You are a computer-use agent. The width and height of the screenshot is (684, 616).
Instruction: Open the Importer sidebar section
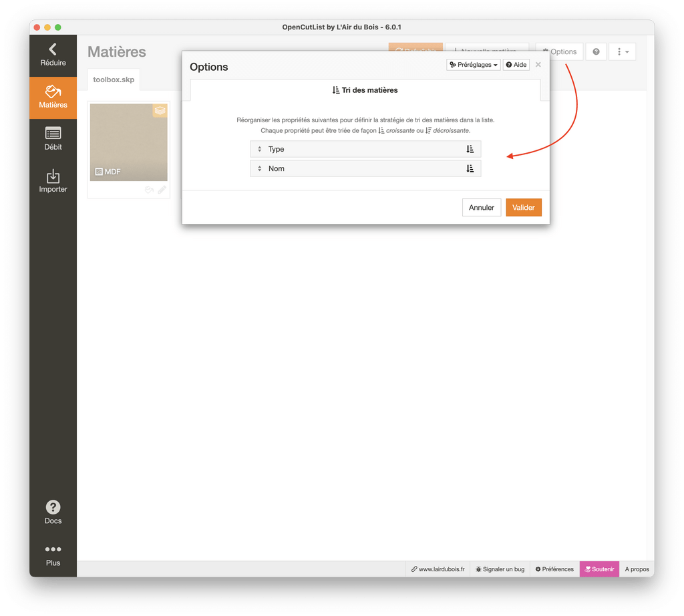pos(53,181)
